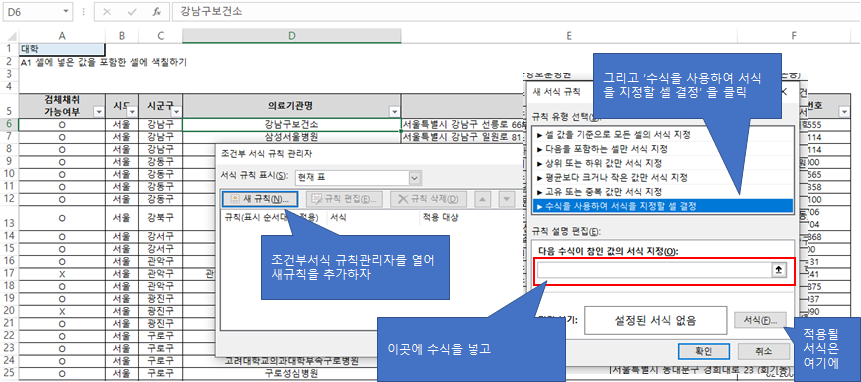Select column header D

(292, 36)
